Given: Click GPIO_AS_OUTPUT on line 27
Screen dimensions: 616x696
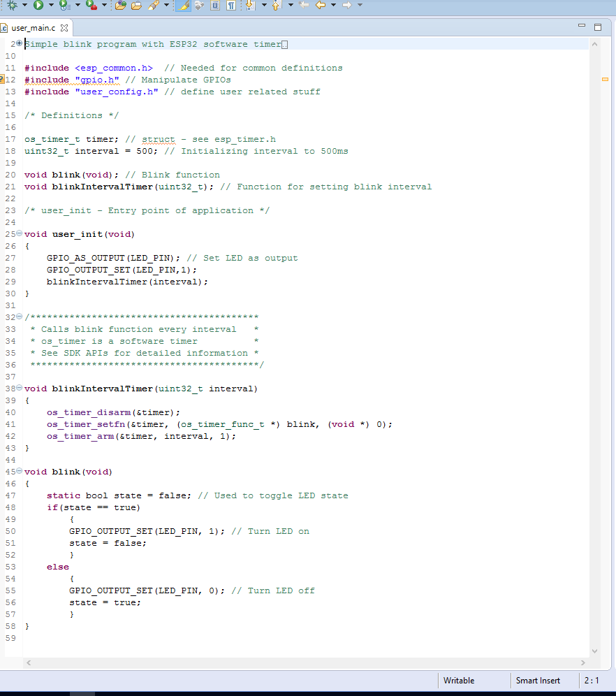Looking at the screenshot, I should click(x=86, y=259).
